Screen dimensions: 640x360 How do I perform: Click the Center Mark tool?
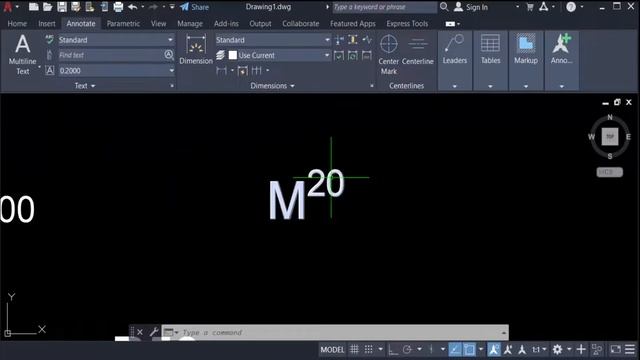389,54
